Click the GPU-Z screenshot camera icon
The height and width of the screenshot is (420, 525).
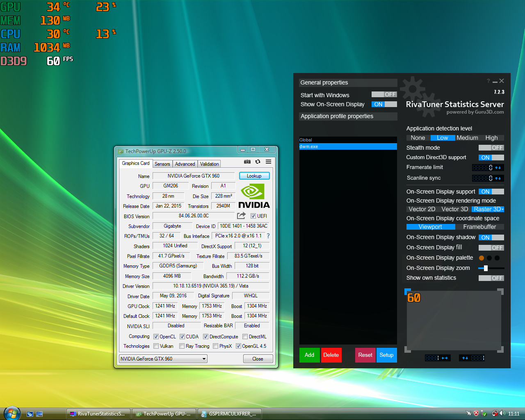[x=247, y=162]
